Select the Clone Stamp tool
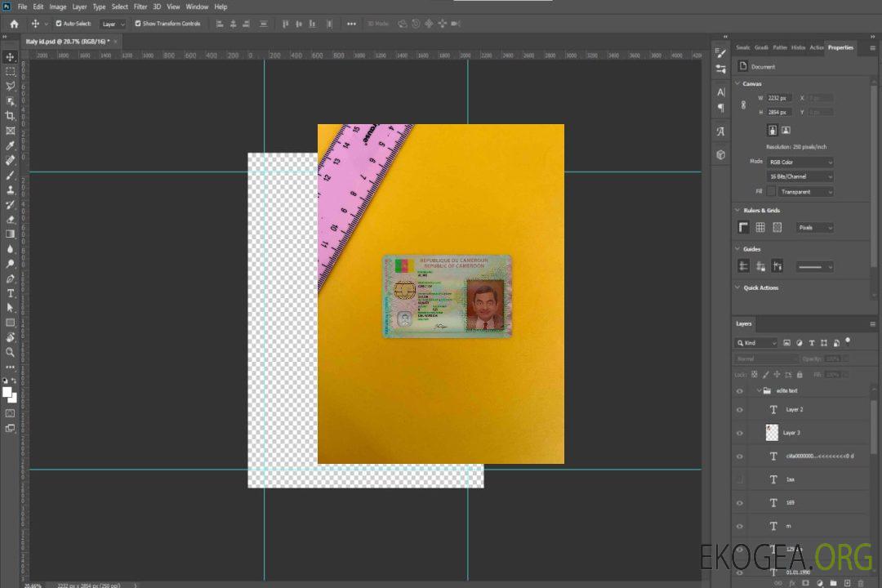Screen dimensions: 882x588 [10, 190]
